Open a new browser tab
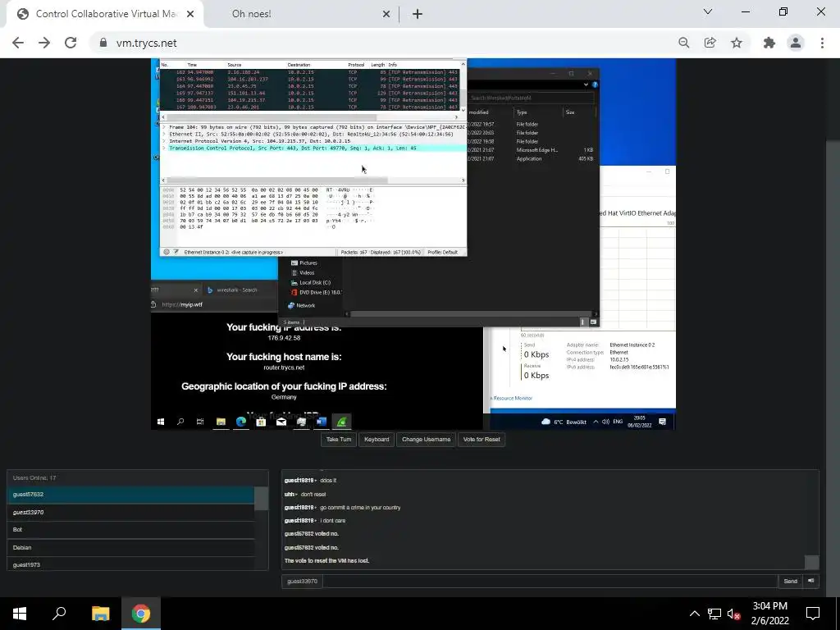The width and height of the screenshot is (840, 630). coord(418,14)
